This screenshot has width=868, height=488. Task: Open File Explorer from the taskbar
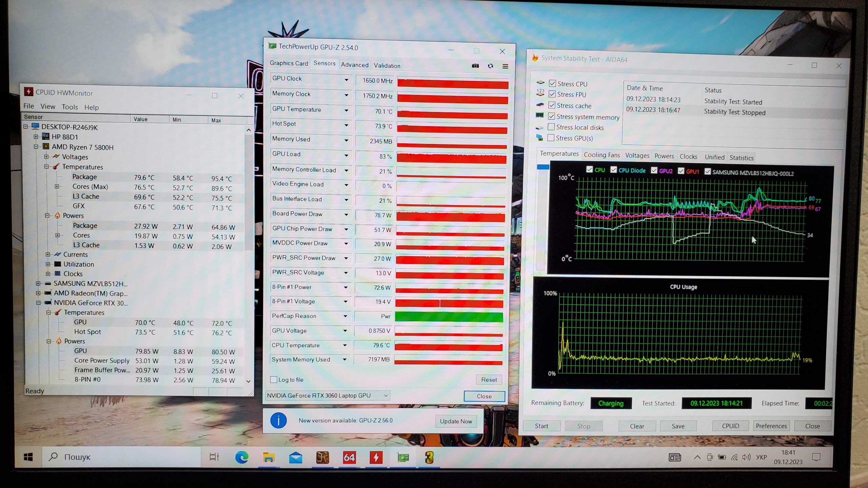point(269,457)
